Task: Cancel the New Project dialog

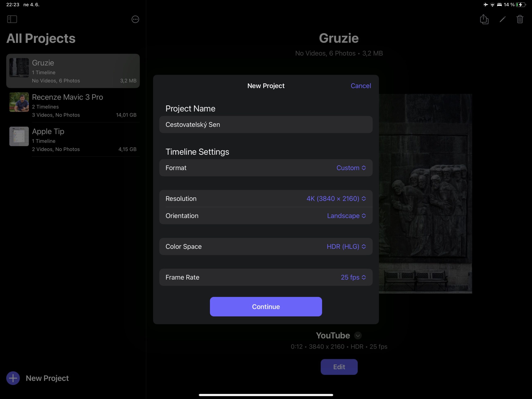Action: click(361, 86)
